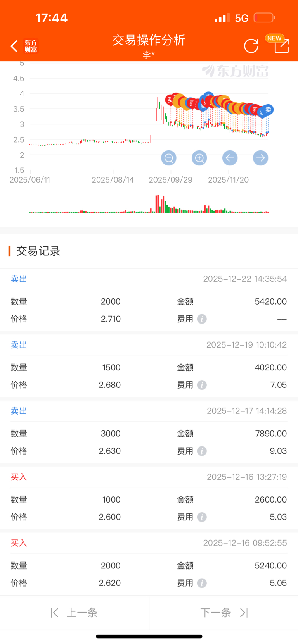298x644 pixels.
Task: Tap fee info icon for 2025-12-17 trade
Action: (202, 451)
